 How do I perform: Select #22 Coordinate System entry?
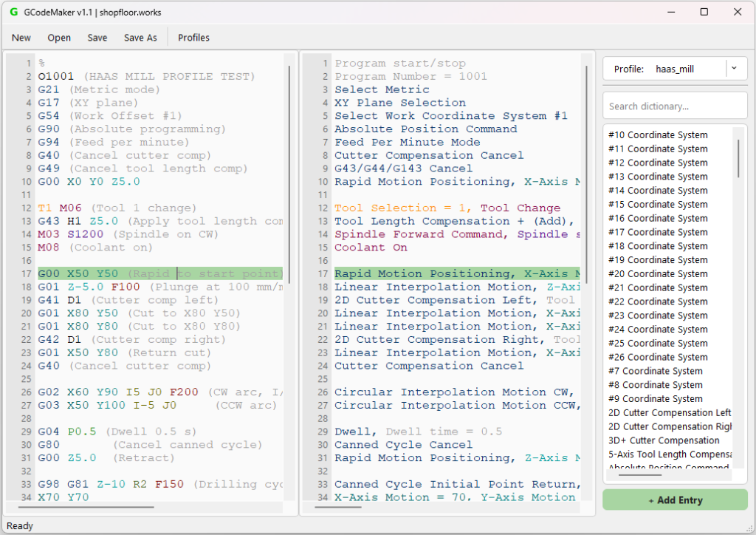pyautogui.click(x=658, y=302)
